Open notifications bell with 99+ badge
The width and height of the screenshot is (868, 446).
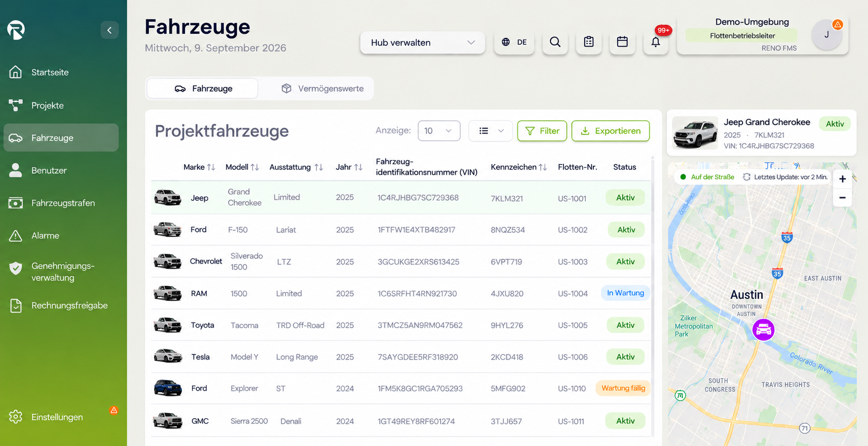click(x=656, y=42)
